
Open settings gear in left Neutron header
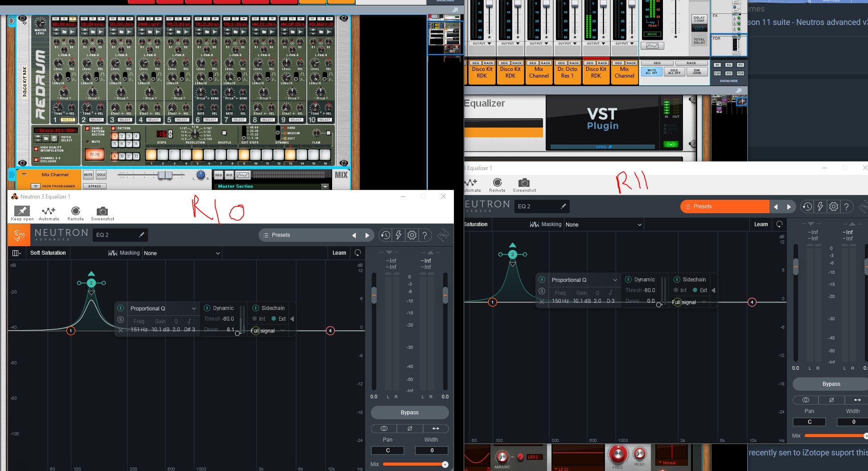(412, 235)
